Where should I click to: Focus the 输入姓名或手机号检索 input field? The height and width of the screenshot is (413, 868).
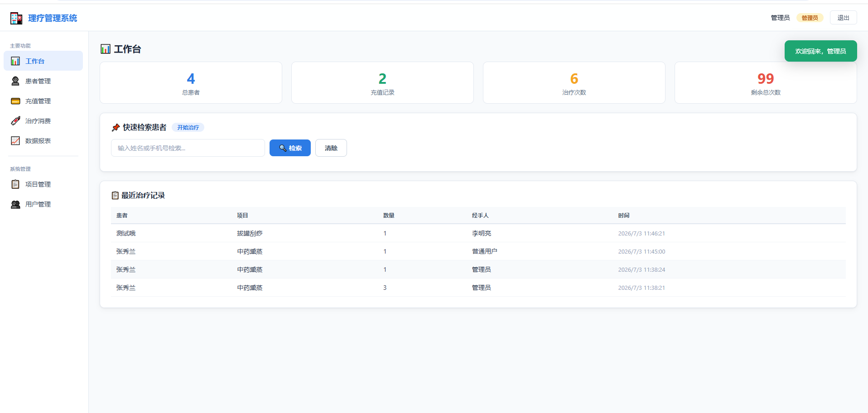[188, 148]
